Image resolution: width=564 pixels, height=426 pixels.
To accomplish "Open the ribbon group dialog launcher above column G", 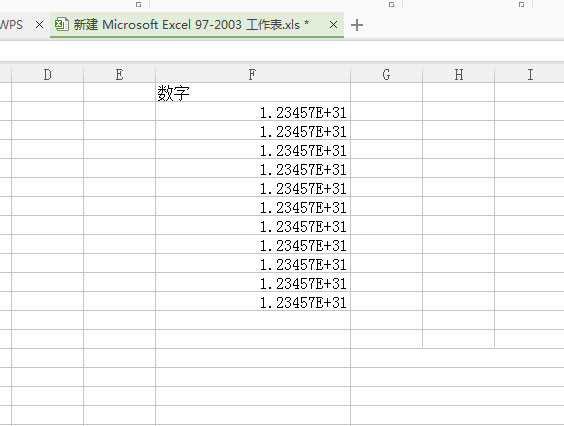I will (x=391, y=4).
